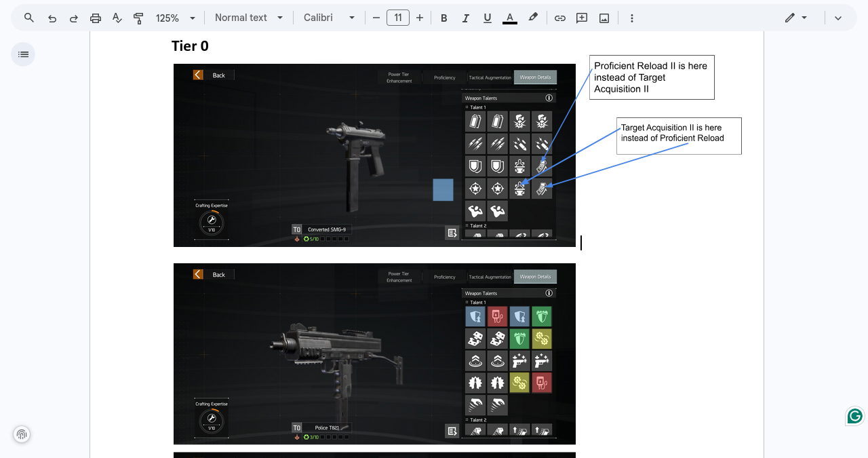Collapse the toolbar with the chevron
868x458 pixels.
click(838, 18)
